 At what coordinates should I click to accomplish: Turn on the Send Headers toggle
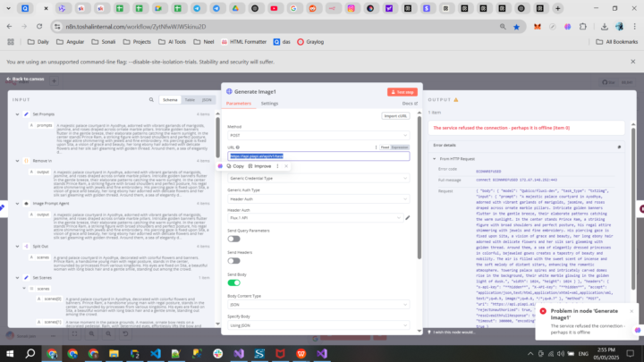coord(233,262)
